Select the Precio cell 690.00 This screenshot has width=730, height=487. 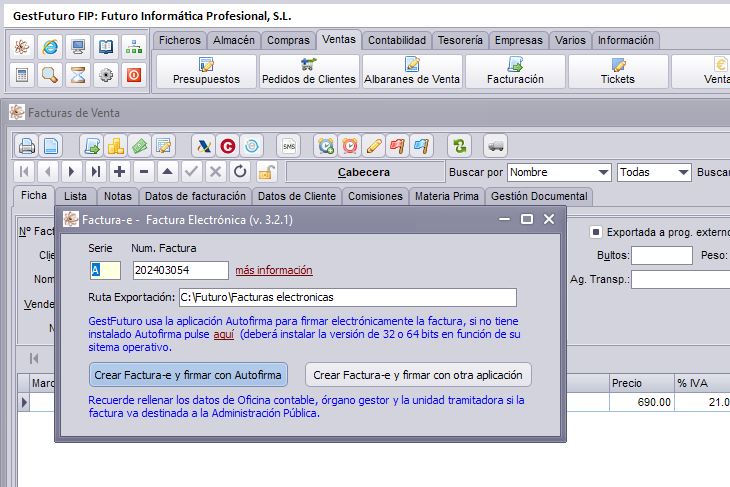(642, 402)
